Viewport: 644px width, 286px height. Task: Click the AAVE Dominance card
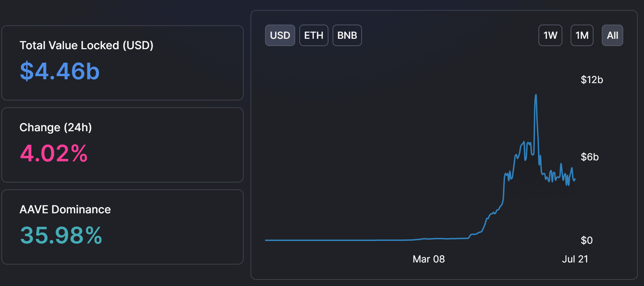pos(123,227)
